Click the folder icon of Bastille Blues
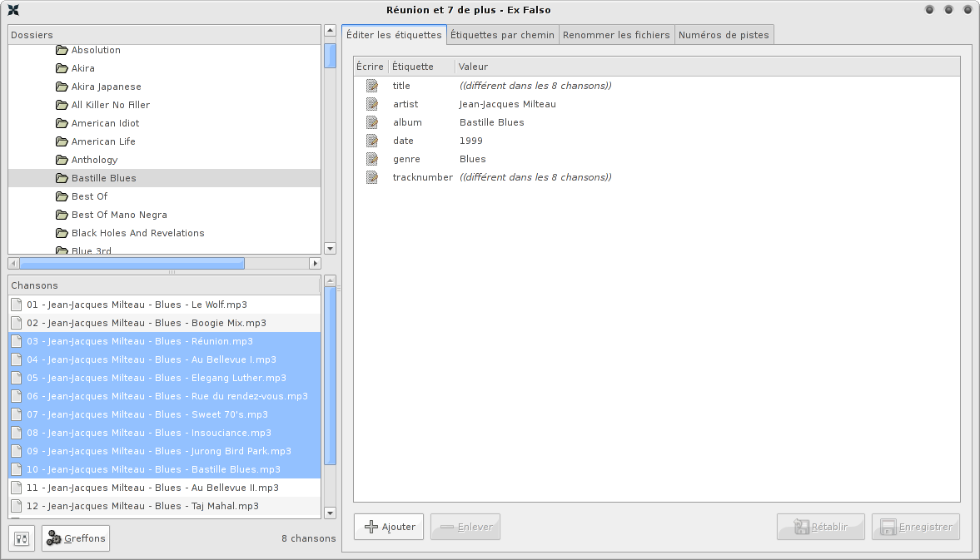Screen dimensions: 980x560 click(62, 178)
